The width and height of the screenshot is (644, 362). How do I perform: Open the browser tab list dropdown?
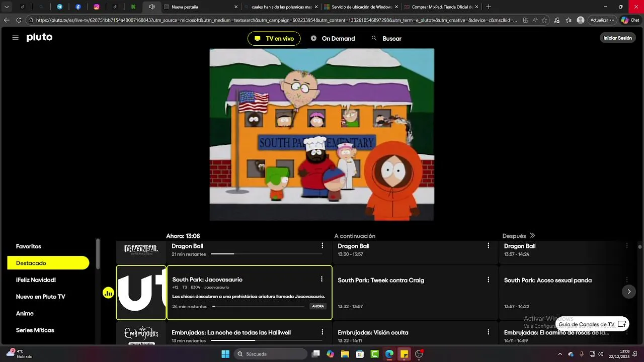7,7
